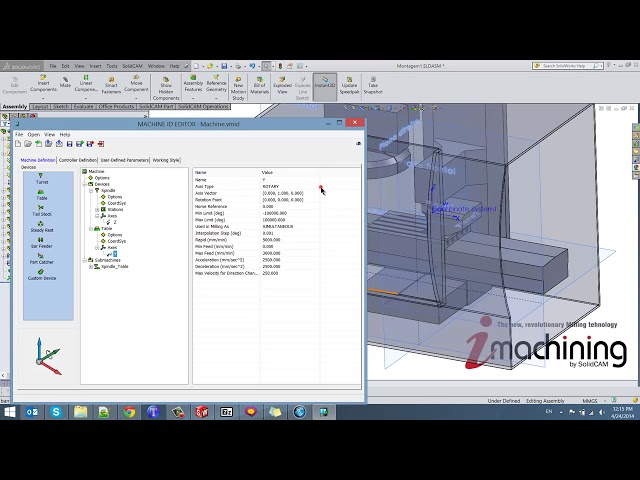Toggle the eye icon in Machine ID Editor
The height and width of the screenshot is (480, 640).
coord(358,144)
